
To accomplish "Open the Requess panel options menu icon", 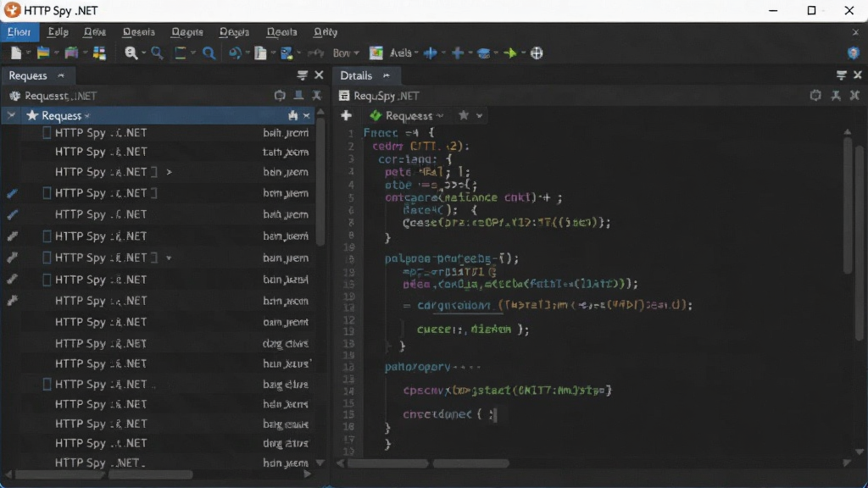I will point(303,75).
